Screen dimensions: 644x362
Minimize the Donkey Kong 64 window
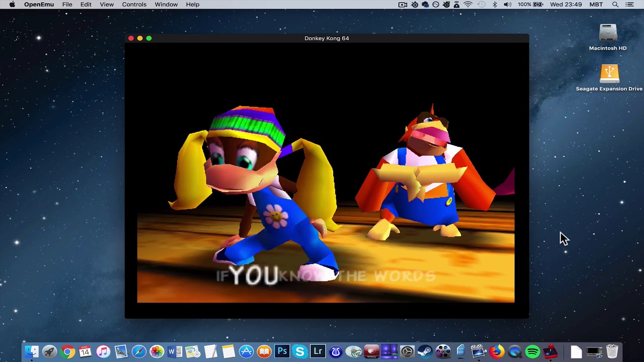coord(140,38)
